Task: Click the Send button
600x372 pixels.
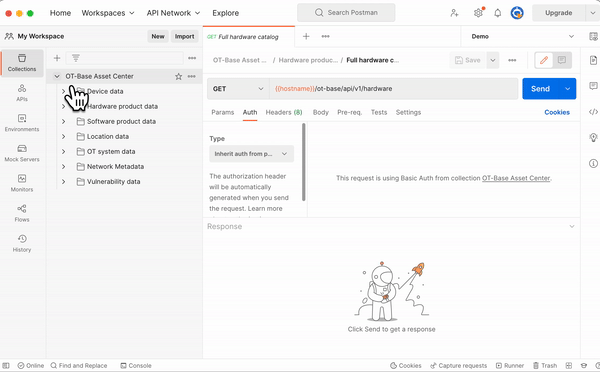Action: tap(540, 89)
